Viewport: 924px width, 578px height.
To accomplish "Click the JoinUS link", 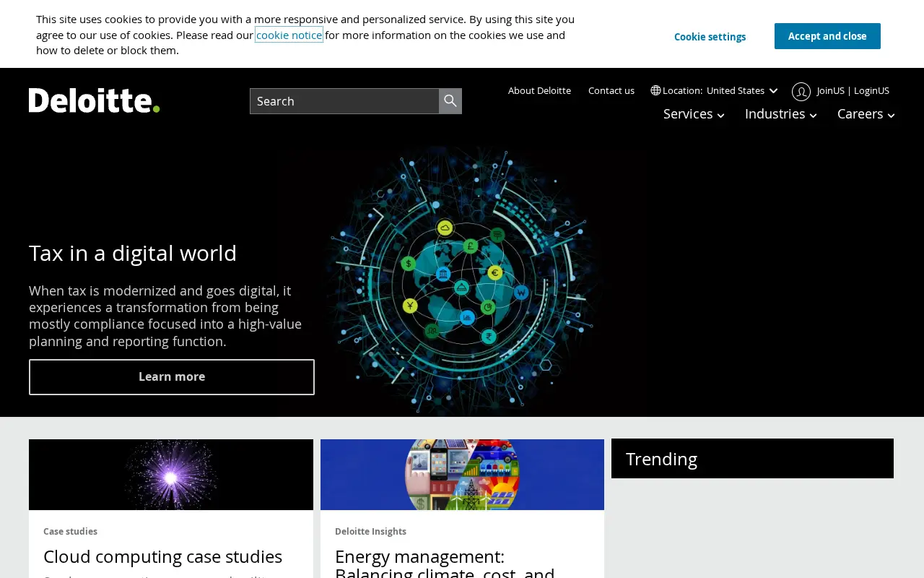I will [x=830, y=90].
